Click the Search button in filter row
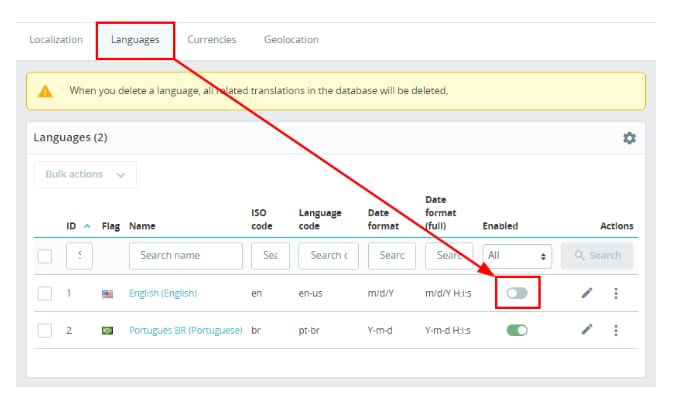Viewport: 689px width, 394px height. click(x=597, y=255)
